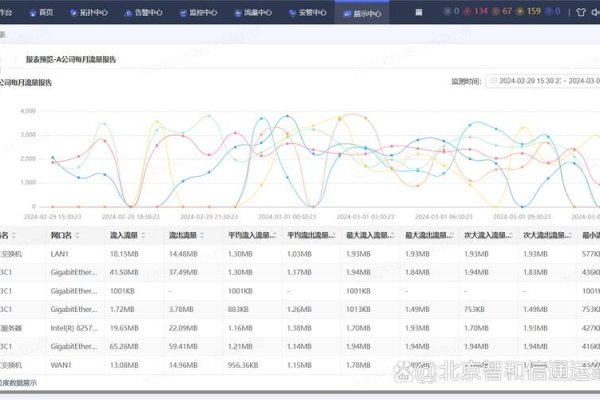Click the 1.38MB average outflow cell
This screenshot has width=600, height=400.
pyautogui.click(x=299, y=328)
